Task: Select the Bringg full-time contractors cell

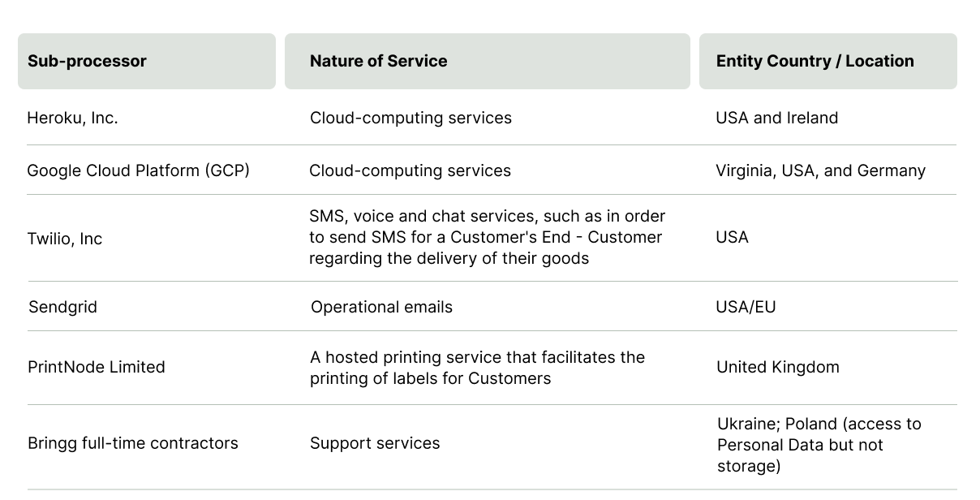Action: tap(132, 443)
